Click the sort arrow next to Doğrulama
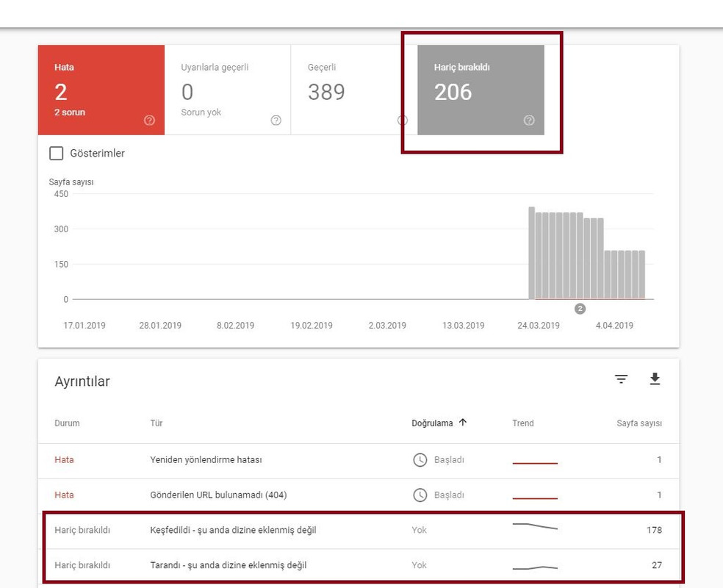The image size is (723, 588). point(463,422)
